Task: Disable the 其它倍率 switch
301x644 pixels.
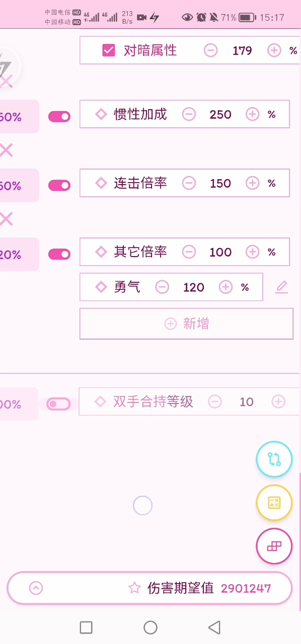Action: click(x=59, y=255)
